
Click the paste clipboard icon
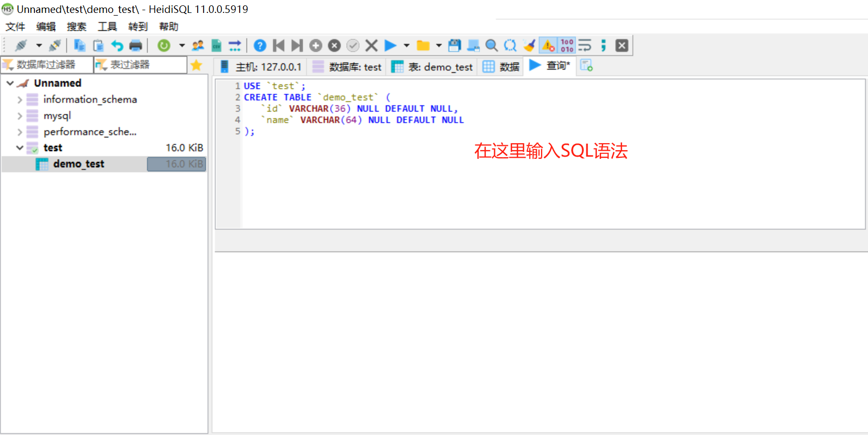click(98, 46)
